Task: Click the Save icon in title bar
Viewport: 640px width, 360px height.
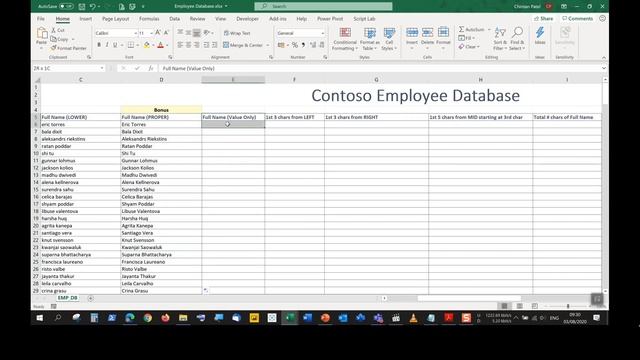Action: [82, 7]
